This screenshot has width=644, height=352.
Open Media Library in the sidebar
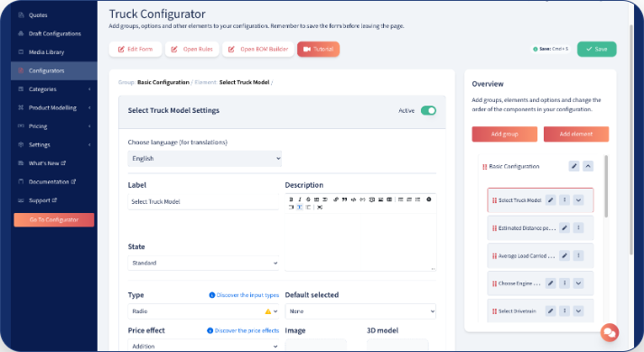pos(54,52)
